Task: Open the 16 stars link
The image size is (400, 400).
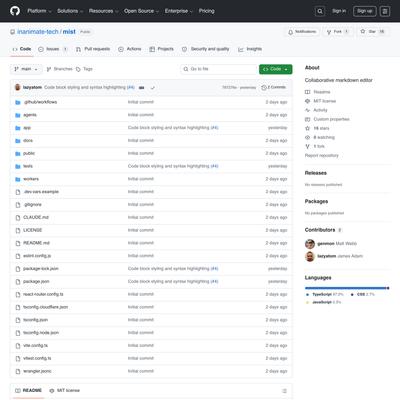Action: tap(321, 128)
